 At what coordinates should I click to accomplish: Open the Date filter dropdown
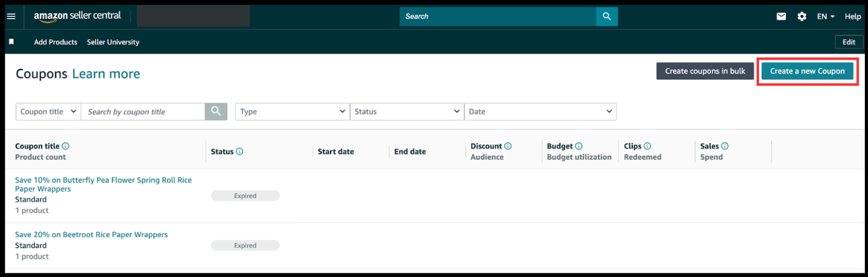click(x=540, y=111)
